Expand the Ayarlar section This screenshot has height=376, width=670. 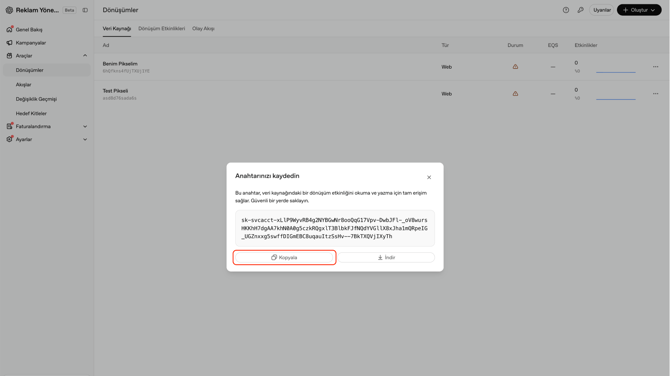click(x=85, y=139)
